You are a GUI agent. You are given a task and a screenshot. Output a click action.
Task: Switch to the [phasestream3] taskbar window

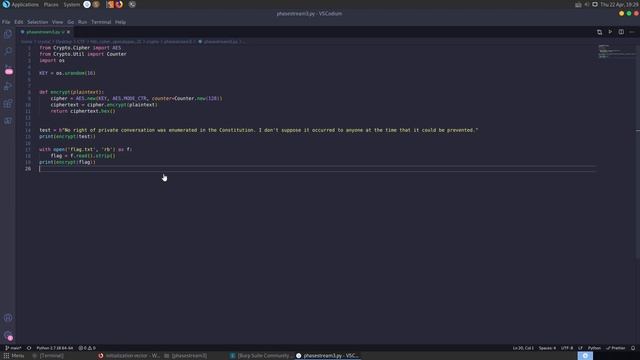click(x=186, y=356)
